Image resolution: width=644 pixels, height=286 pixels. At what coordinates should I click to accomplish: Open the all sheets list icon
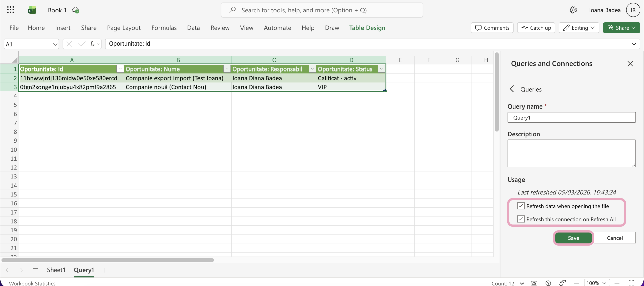click(x=36, y=270)
